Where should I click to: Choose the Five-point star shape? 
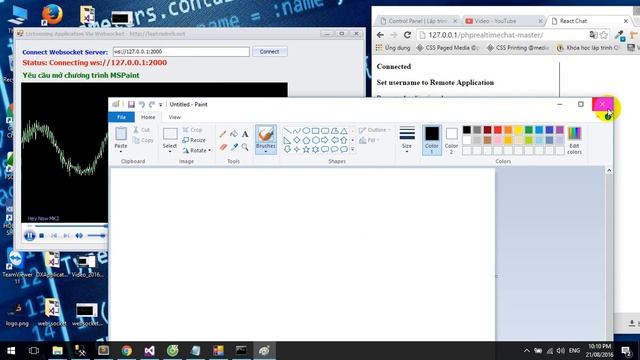306,149
